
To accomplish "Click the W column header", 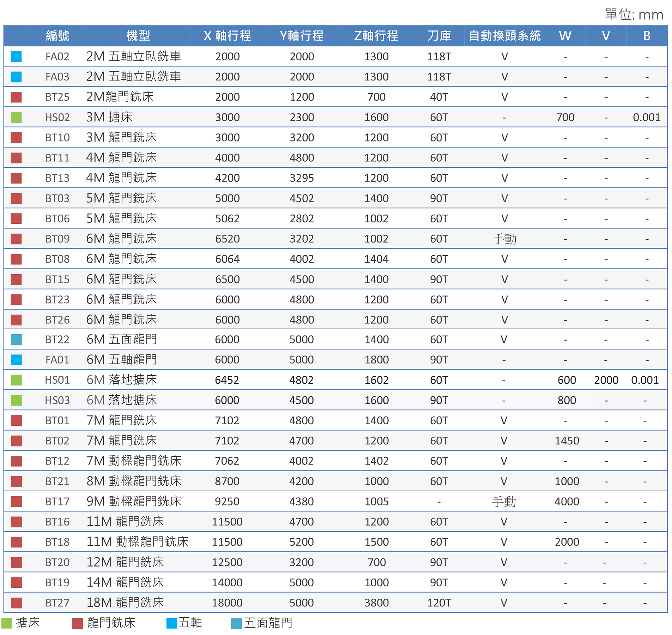I will 565,36.
